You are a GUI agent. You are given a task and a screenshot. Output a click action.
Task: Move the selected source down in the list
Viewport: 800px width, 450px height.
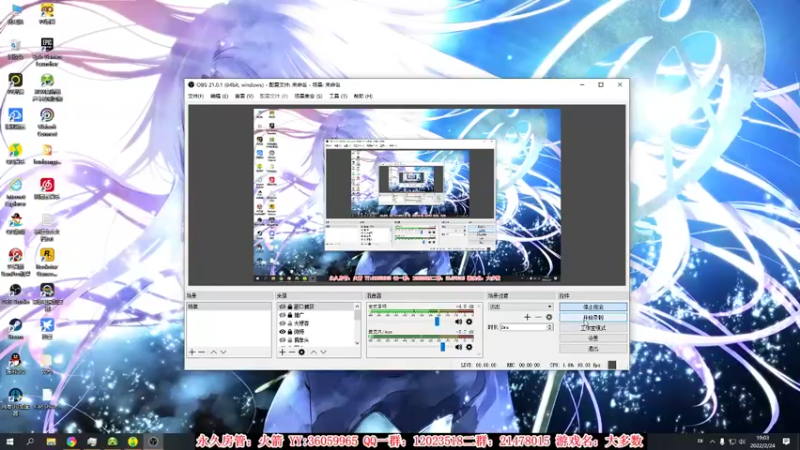point(323,352)
